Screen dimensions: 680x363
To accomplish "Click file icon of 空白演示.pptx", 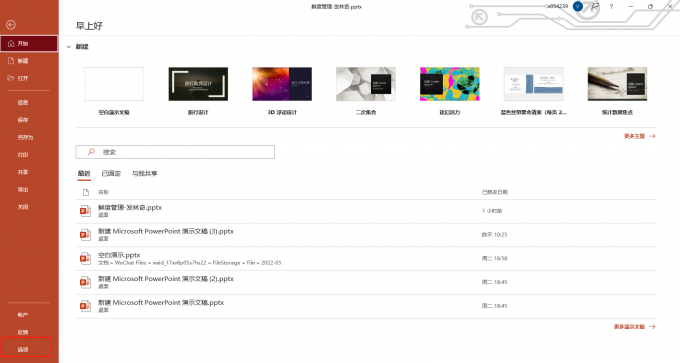I will pyautogui.click(x=85, y=258).
